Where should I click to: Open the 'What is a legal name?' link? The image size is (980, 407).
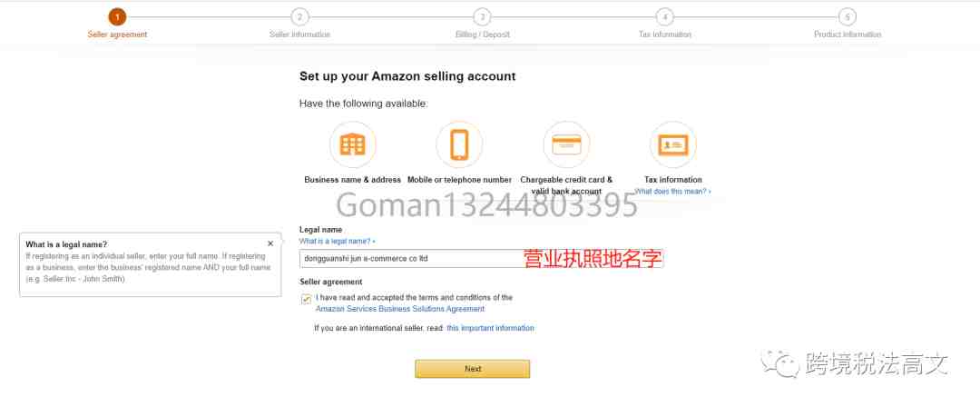tap(337, 241)
